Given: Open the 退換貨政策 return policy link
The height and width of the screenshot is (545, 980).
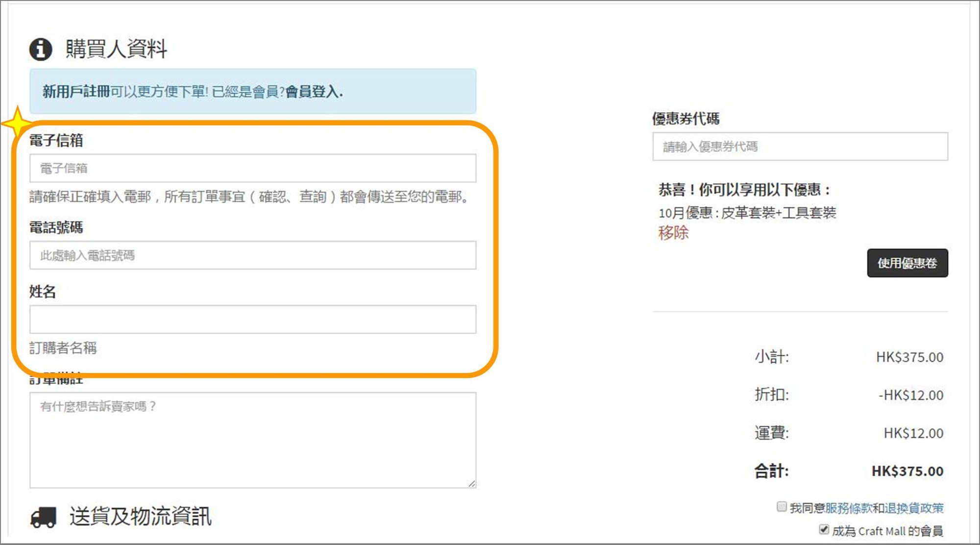Looking at the screenshot, I should pyautogui.click(x=914, y=508).
